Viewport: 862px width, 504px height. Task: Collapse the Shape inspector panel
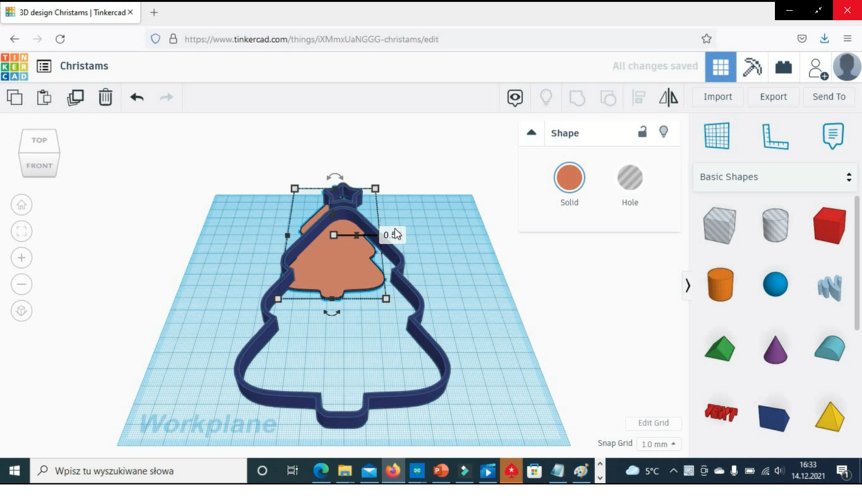point(531,132)
